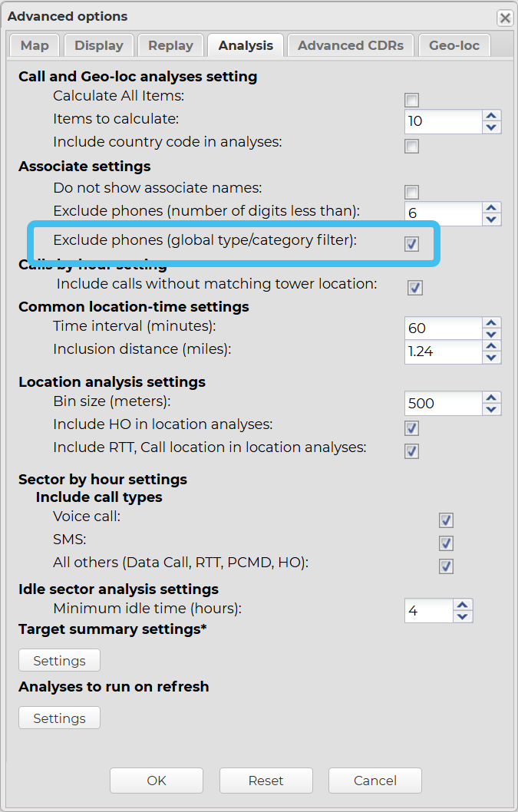Viewport: 518px width, 812px height.
Task: Decrease Minimum idle time hours
Action: pos(463,617)
